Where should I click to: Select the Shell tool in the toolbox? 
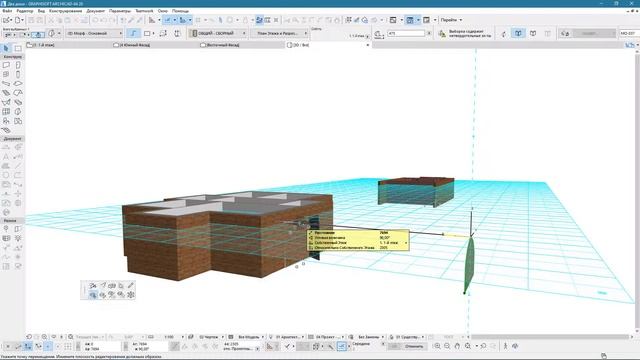tap(6, 102)
